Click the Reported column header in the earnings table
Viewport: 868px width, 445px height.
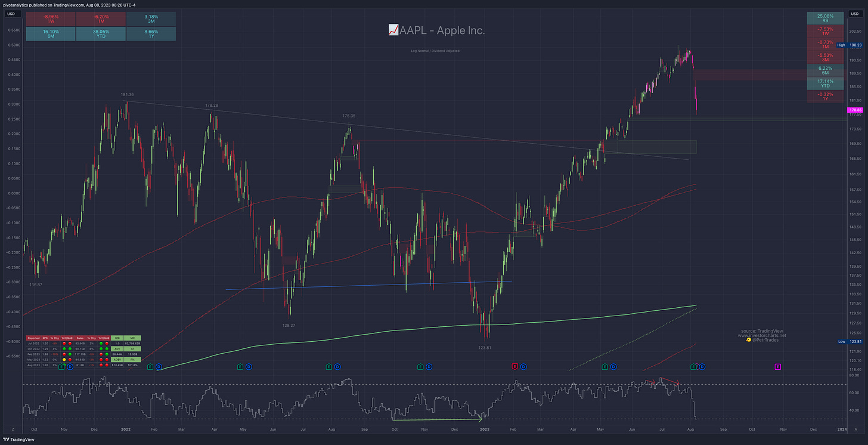33,338
